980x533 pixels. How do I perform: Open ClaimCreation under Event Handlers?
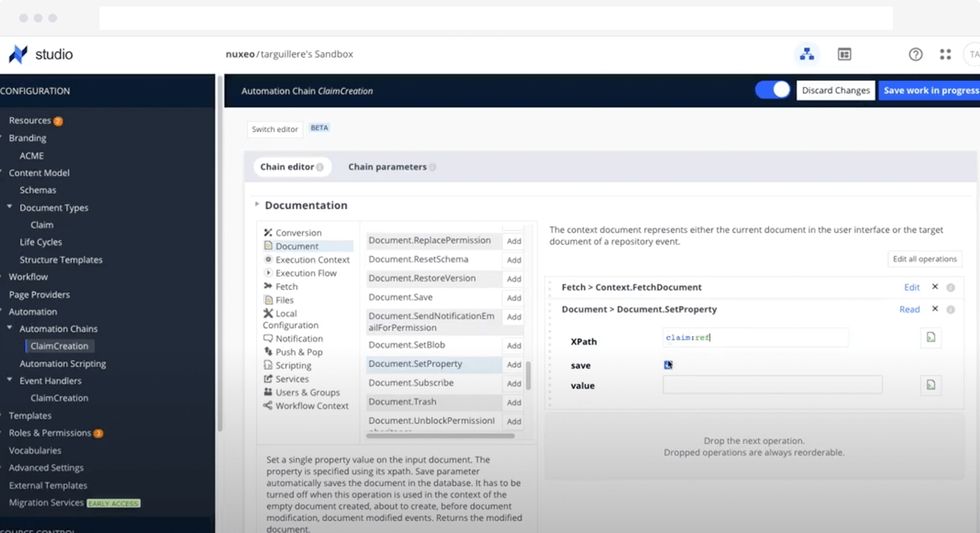(x=59, y=398)
